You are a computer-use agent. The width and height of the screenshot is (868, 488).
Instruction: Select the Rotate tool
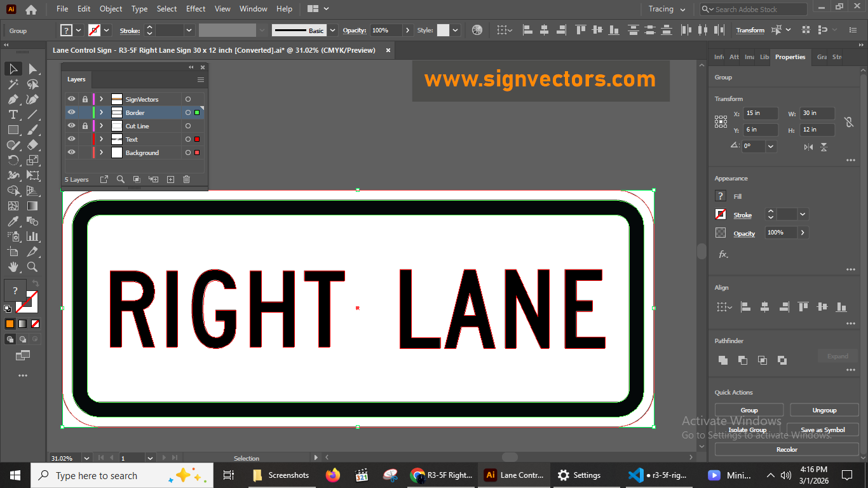[x=13, y=160]
